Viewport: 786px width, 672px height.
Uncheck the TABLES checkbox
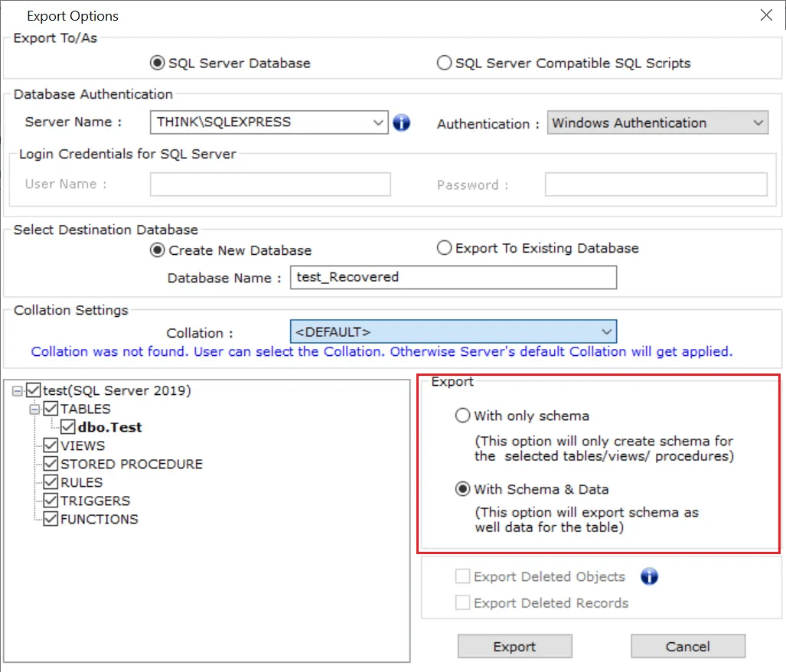tap(51, 409)
